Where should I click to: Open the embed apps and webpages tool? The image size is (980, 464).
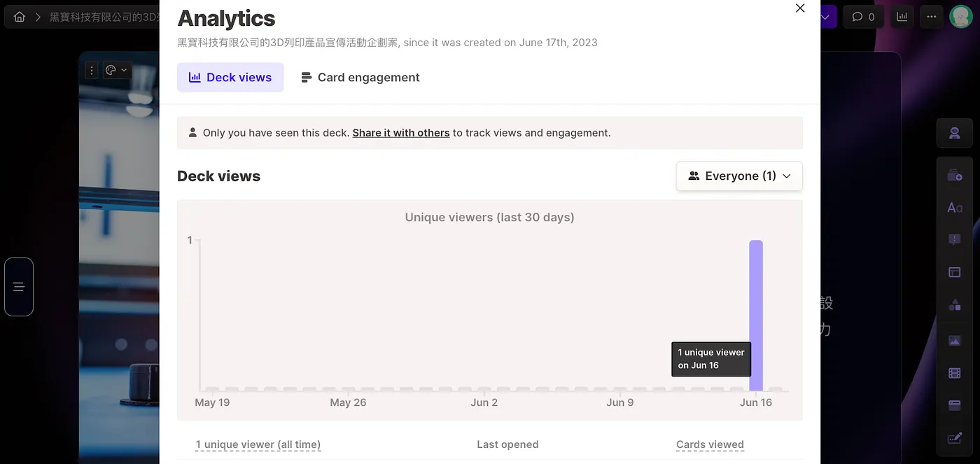point(955,405)
